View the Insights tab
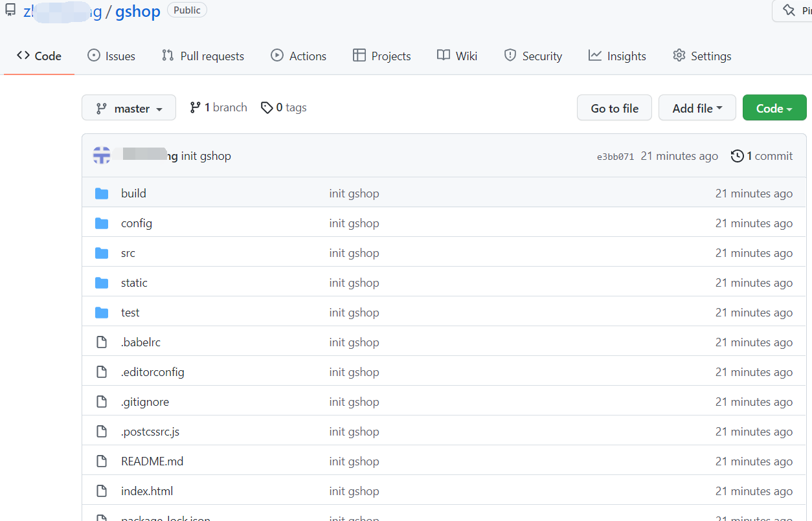 tap(617, 56)
